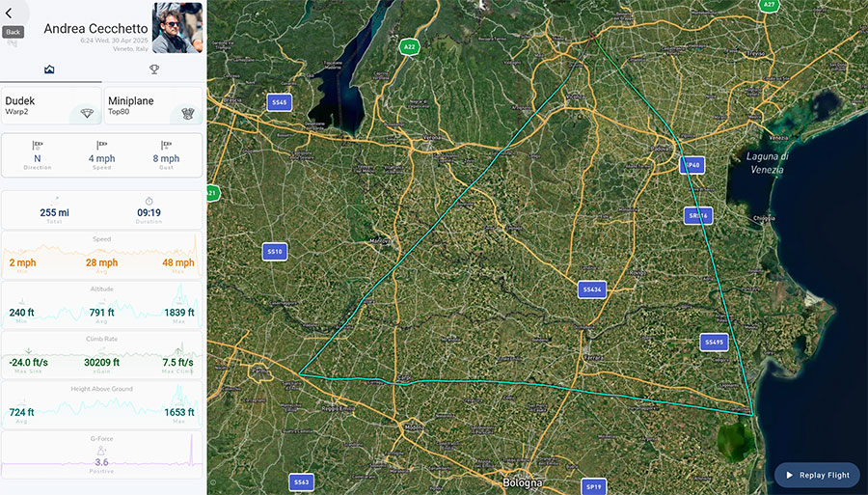Click the SS434 road marker on the map

[x=592, y=289]
